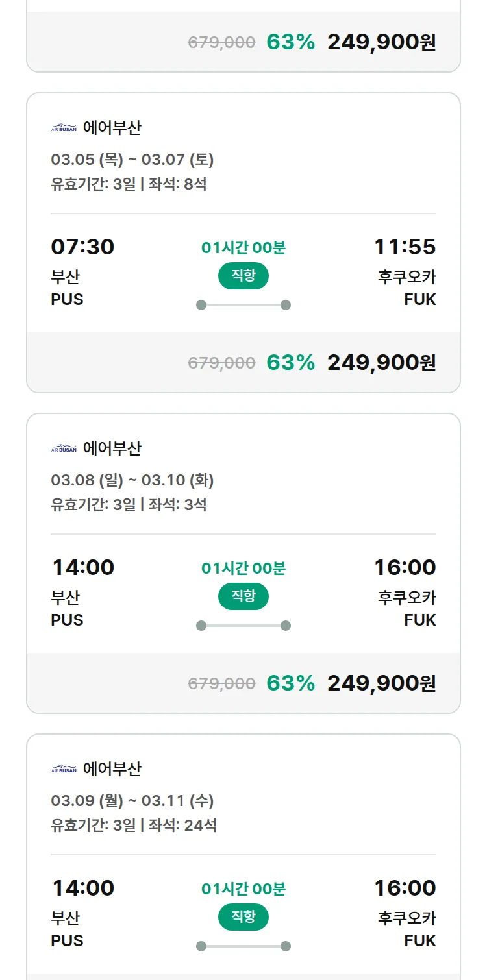Open the 03.08 (일) ~ 03.10 (화) date range
Image resolution: width=487 pixels, height=980 pixels.
(132, 480)
